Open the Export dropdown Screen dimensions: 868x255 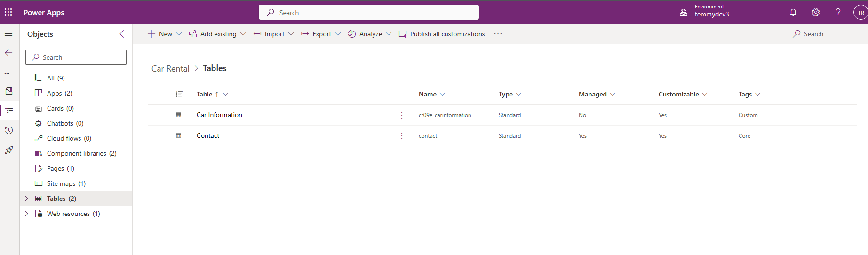pyautogui.click(x=321, y=34)
